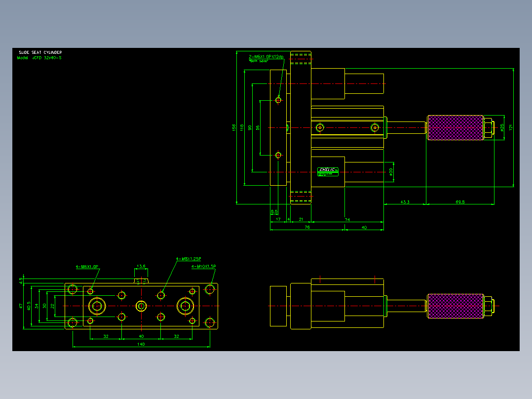Screen dimensions: 532x399
Task: Click the SLIDE SEAT CYLINDER title text
Action: (40, 52)
